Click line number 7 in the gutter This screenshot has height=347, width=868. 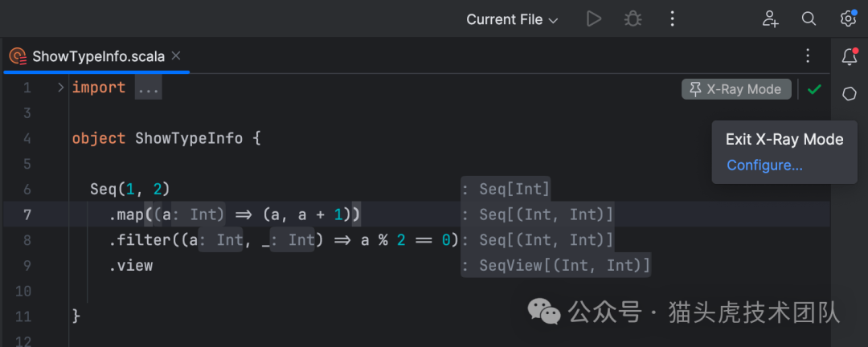pos(27,214)
